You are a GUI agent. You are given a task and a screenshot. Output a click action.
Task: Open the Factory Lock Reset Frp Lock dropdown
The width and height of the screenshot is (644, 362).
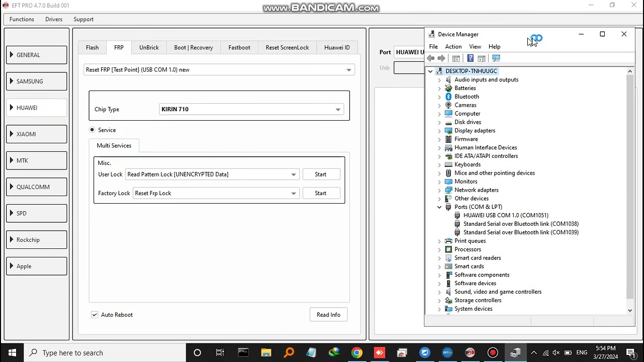(x=293, y=193)
